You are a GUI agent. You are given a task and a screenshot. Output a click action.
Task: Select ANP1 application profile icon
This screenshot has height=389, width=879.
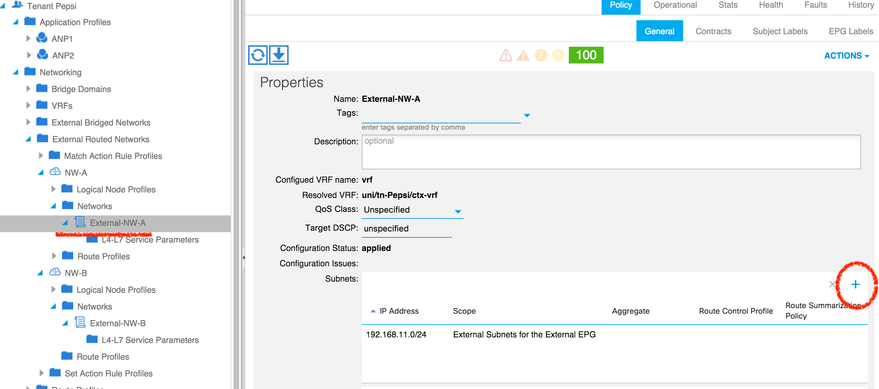pyautogui.click(x=42, y=39)
